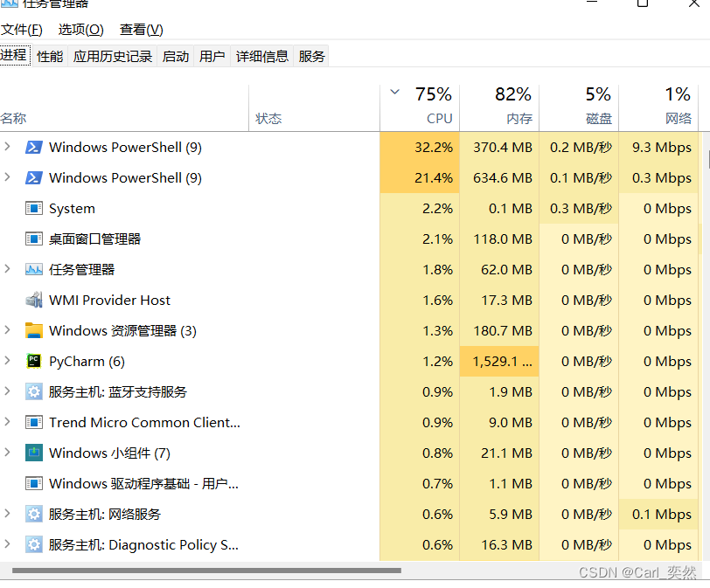Expand the second Windows PowerShell group at 634.6 MB

7,177
